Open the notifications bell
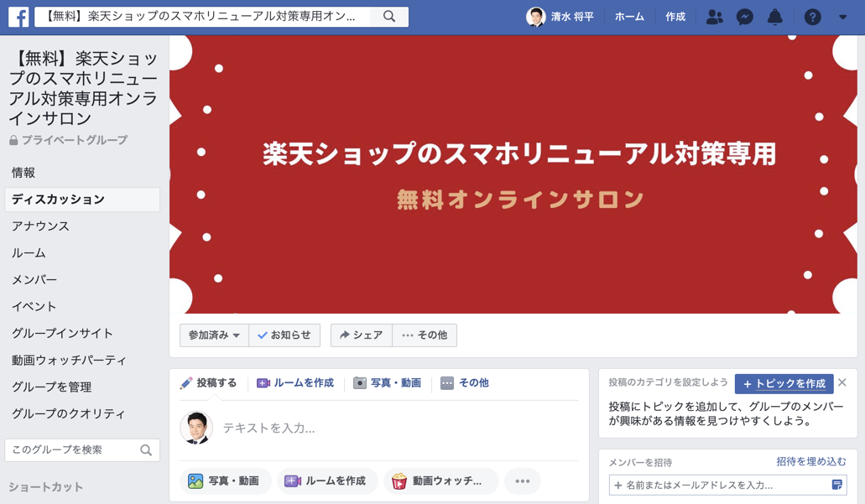Viewport: 865px width, 504px height. click(x=775, y=17)
